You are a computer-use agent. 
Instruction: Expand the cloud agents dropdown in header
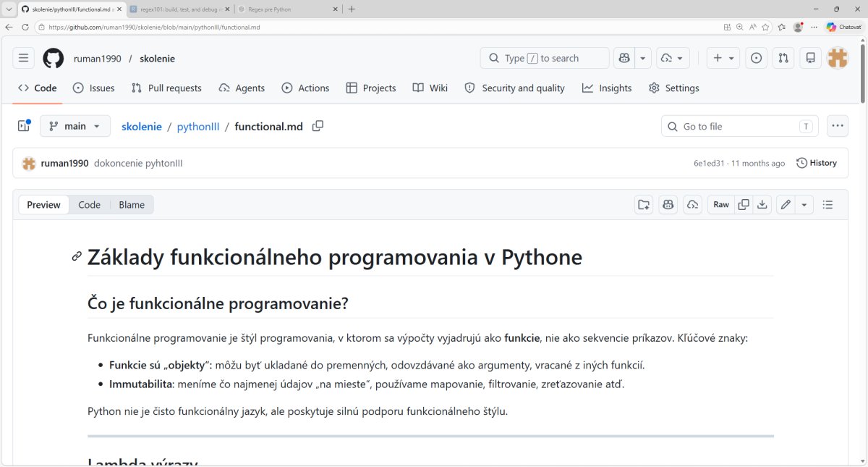coord(673,58)
